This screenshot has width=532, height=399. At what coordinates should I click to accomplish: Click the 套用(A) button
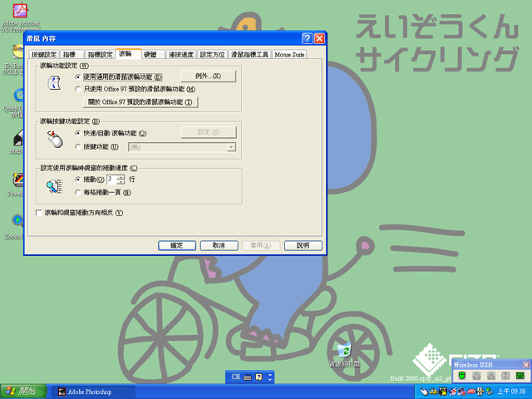tap(261, 245)
